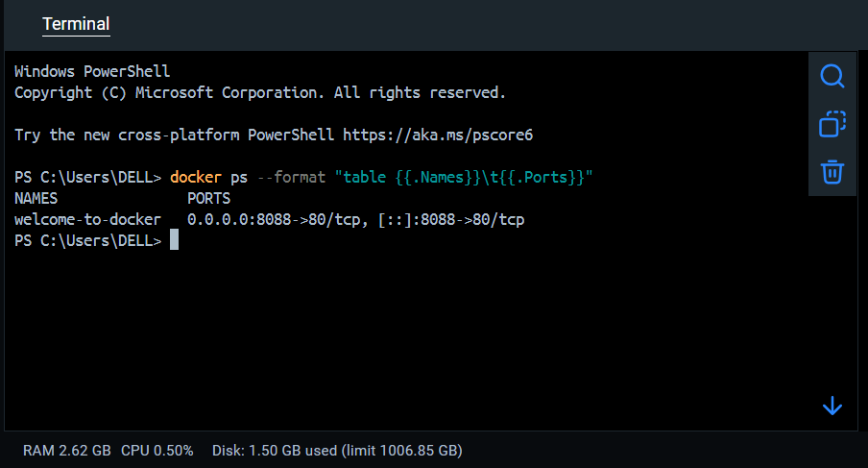This screenshot has height=468, width=868.
Task: Click the quoted table format string
Action: pos(464,177)
